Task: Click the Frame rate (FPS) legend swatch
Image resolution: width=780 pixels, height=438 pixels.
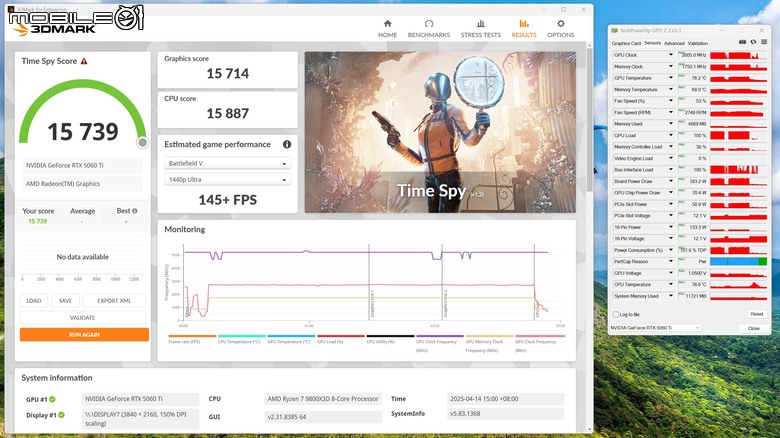Action: click(x=192, y=336)
